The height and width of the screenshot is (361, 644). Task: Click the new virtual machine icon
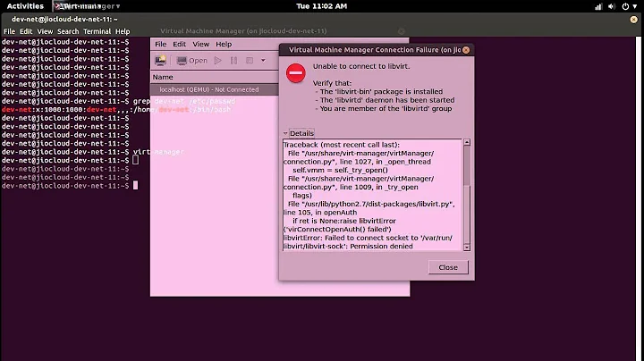pyautogui.click(x=160, y=60)
